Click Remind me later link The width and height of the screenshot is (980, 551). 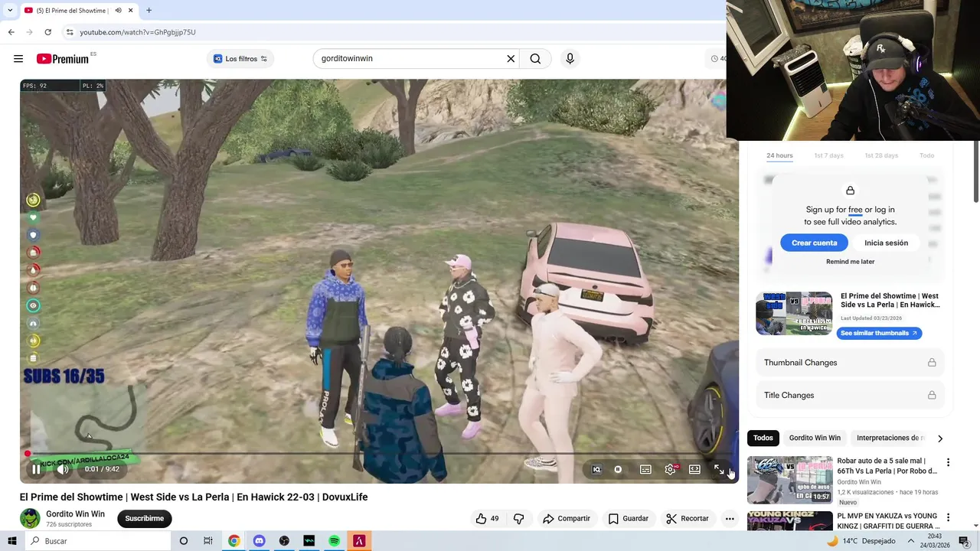click(850, 262)
